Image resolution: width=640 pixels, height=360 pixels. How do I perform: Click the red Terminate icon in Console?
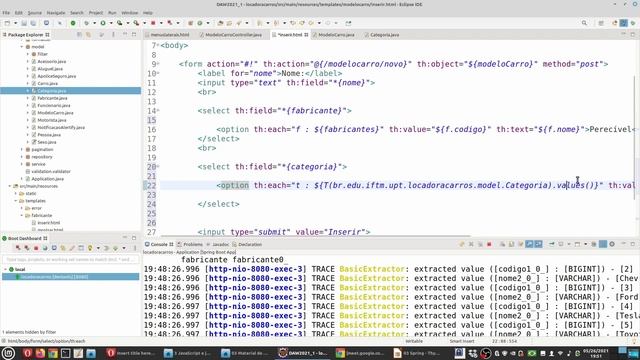[x=489, y=244]
